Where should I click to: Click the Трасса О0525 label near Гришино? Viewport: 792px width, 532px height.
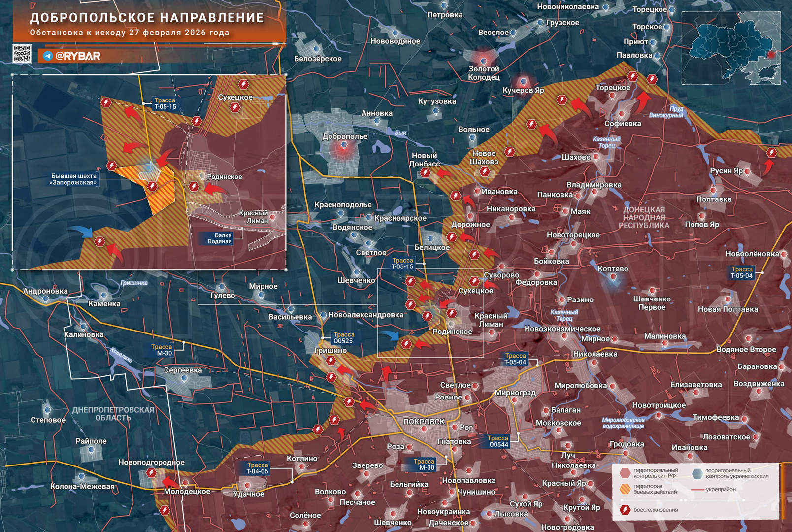tap(343, 338)
